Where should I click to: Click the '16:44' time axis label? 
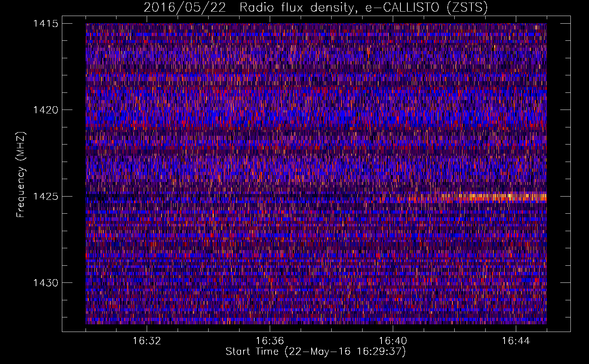[516, 341]
